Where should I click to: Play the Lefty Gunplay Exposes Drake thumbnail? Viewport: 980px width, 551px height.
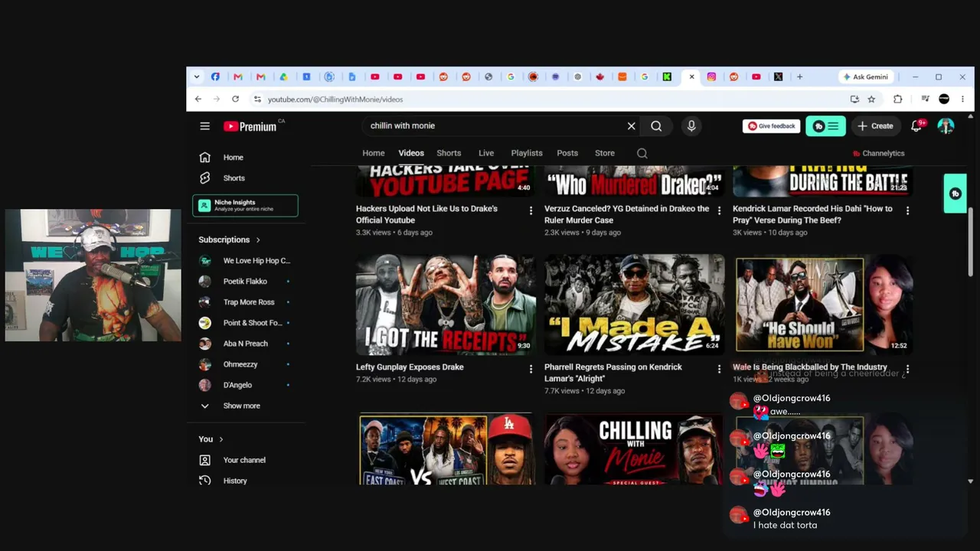coord(446,304)
